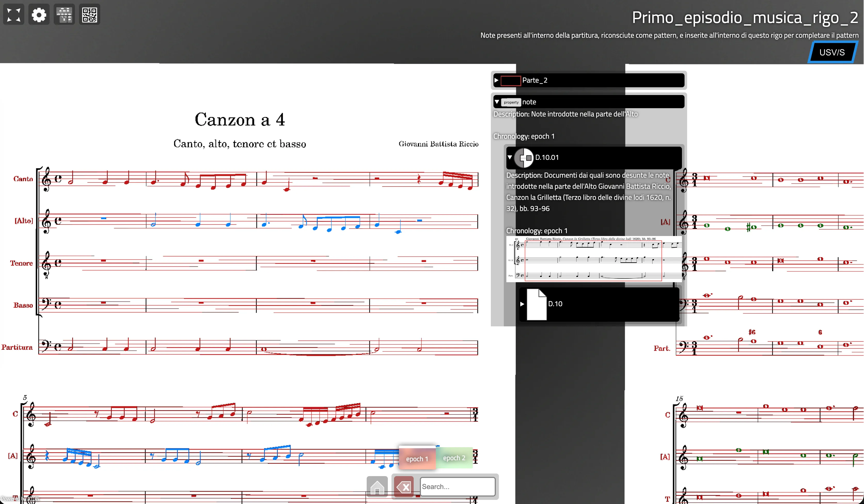Select the Parte_2 label
This screenshot has width=864, height=504.
pyautogui.click(x=535, y=80)
